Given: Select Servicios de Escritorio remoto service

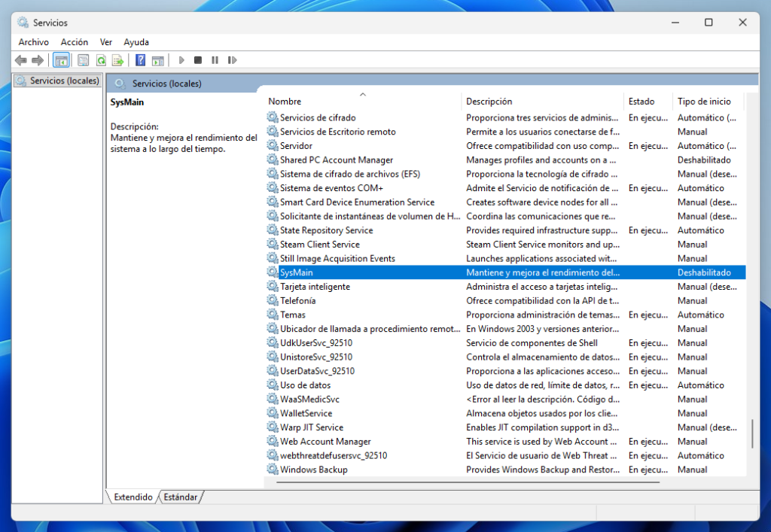Looking at the screenshot, I should 506,132.
